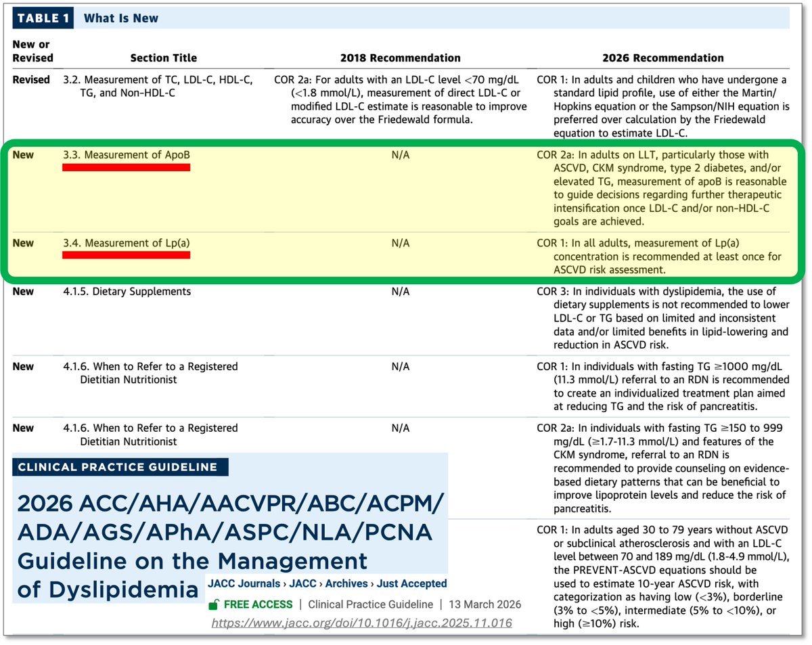Follow the jacc.org DOI URL link
This screenshot has height=645, width=812.
(x=362, y=623)
